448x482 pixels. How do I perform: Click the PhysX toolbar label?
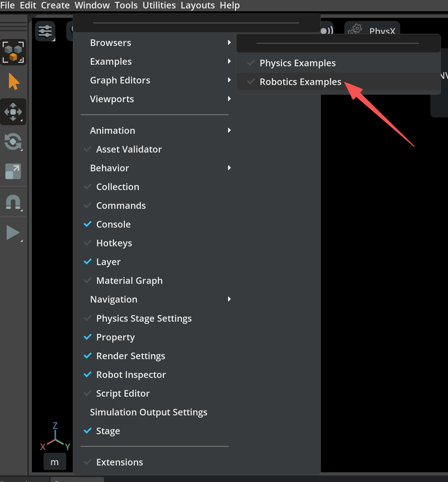coord(382,31)
